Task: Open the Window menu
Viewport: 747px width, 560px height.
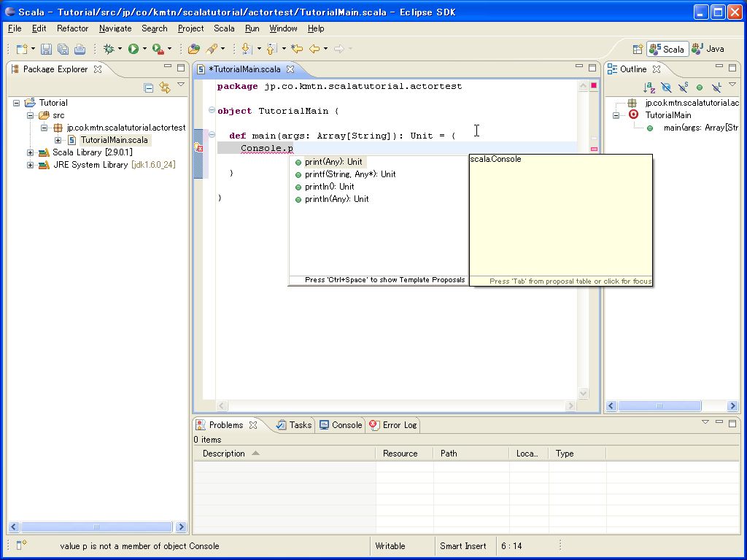Action: tap(283, 28)
